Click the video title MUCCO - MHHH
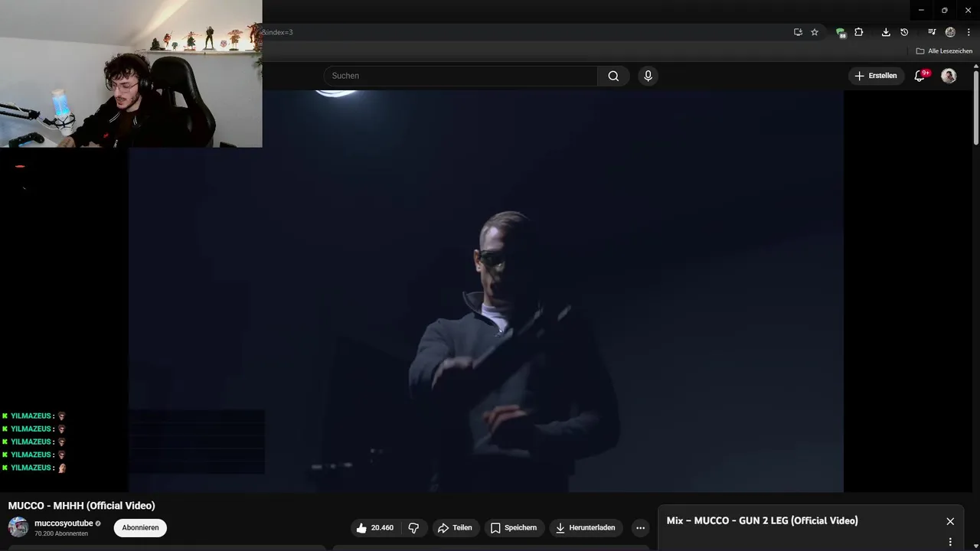Image resolution: width=980 pixels, height=551 pixels. tap(81, 506)
